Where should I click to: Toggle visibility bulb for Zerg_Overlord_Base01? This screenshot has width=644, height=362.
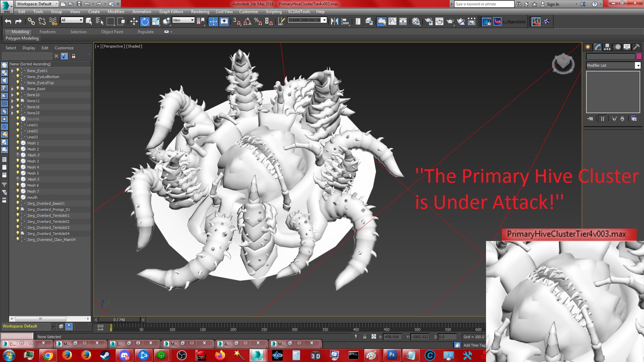pyautogui.click(x=18, y=203)
